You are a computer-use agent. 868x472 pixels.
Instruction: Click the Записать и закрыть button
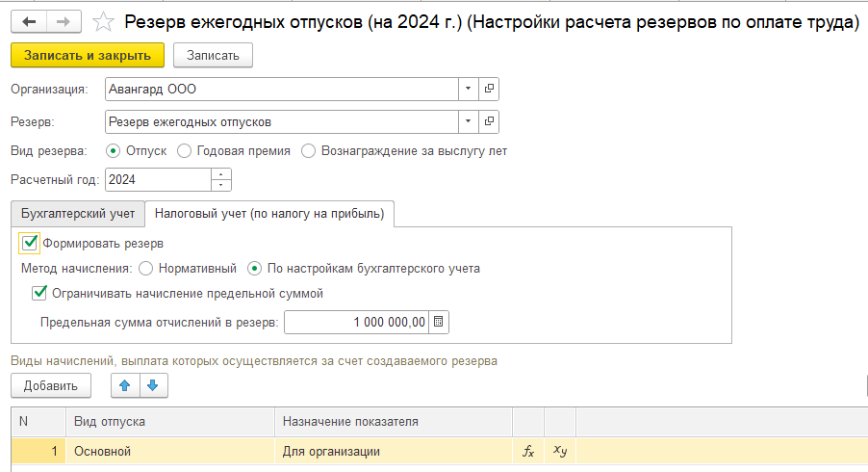[88, 56]
